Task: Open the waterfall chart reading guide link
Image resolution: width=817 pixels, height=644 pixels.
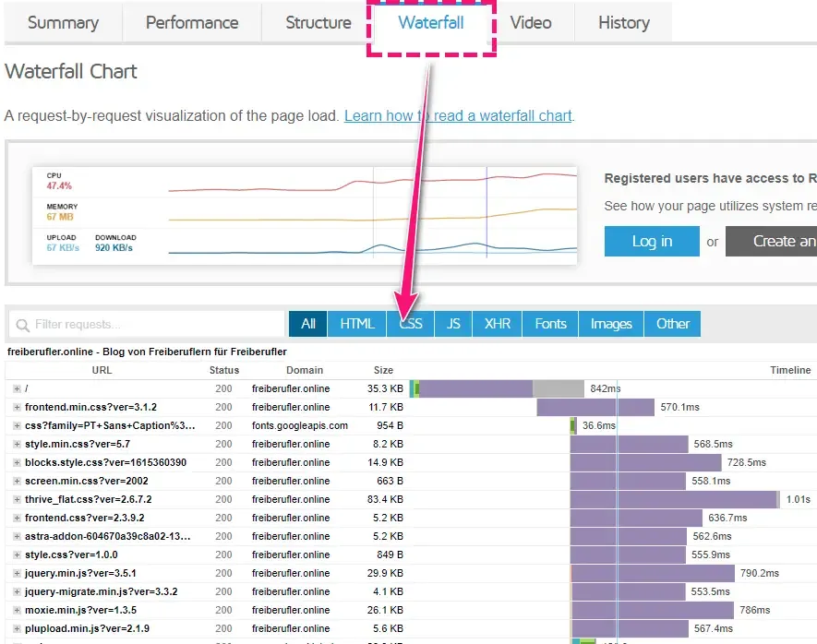Action: (x=458, y=116)
